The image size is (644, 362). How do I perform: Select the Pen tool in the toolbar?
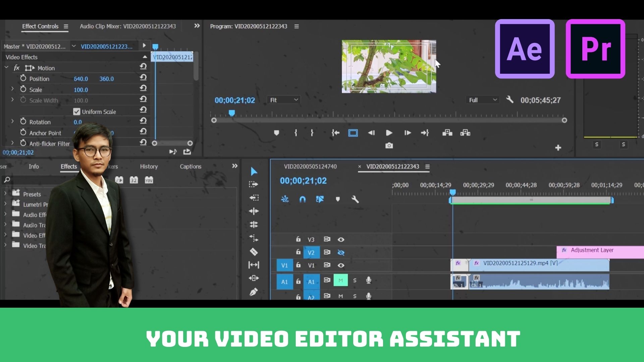coord(254,292)
